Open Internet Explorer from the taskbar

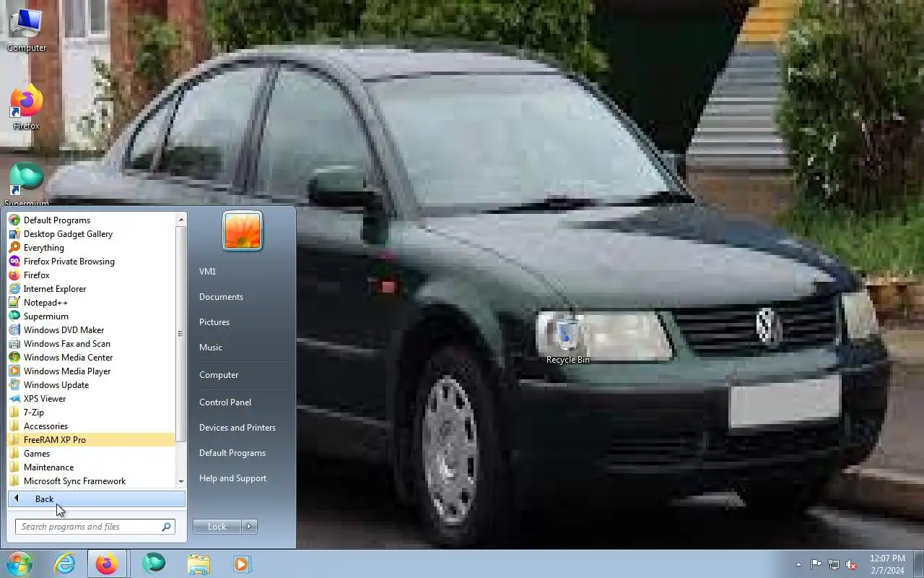(x=64, y=564)
